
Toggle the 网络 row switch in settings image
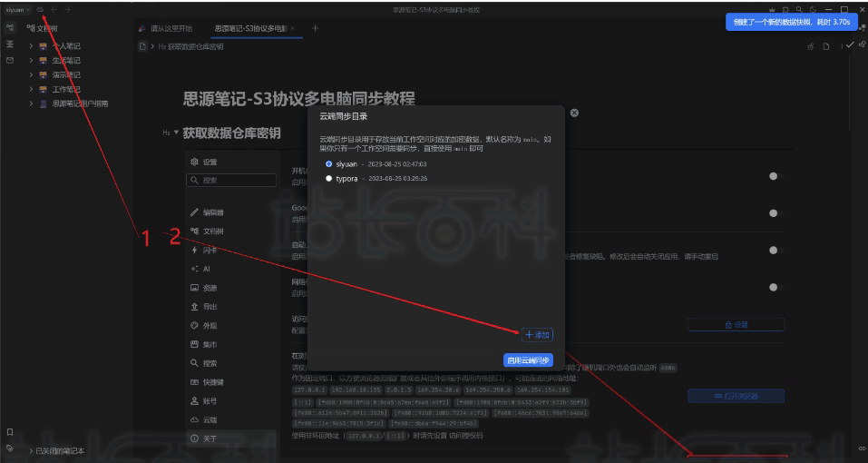pos(776,288)
